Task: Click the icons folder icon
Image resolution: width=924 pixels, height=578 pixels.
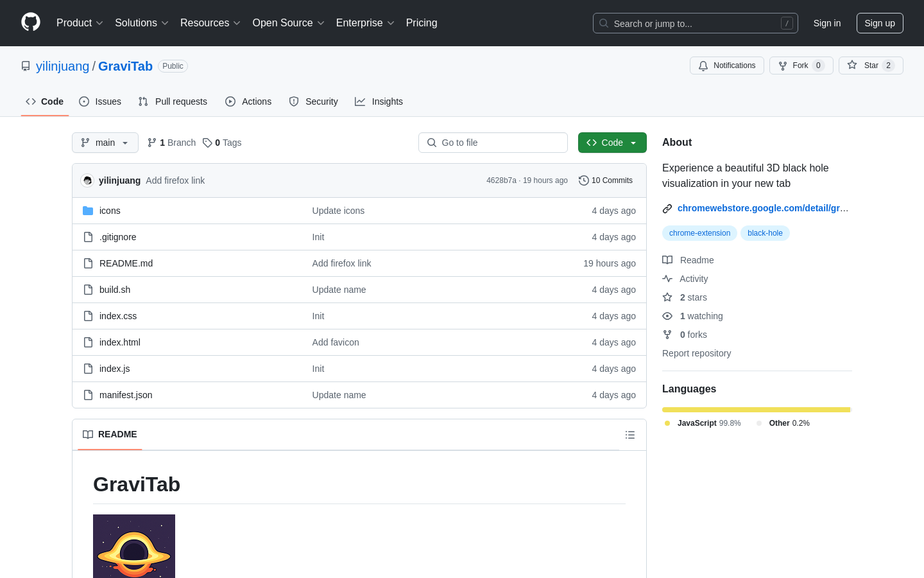Action: click(88, 211)
